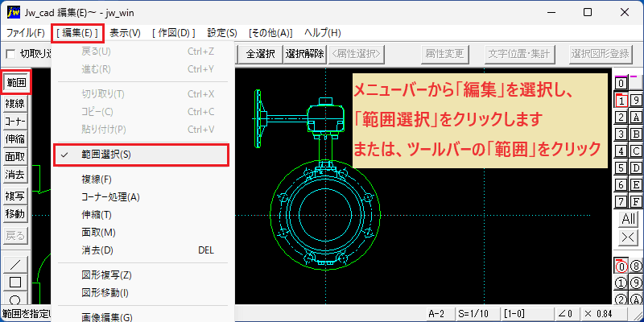Open the 設定(S) menu

222,33
